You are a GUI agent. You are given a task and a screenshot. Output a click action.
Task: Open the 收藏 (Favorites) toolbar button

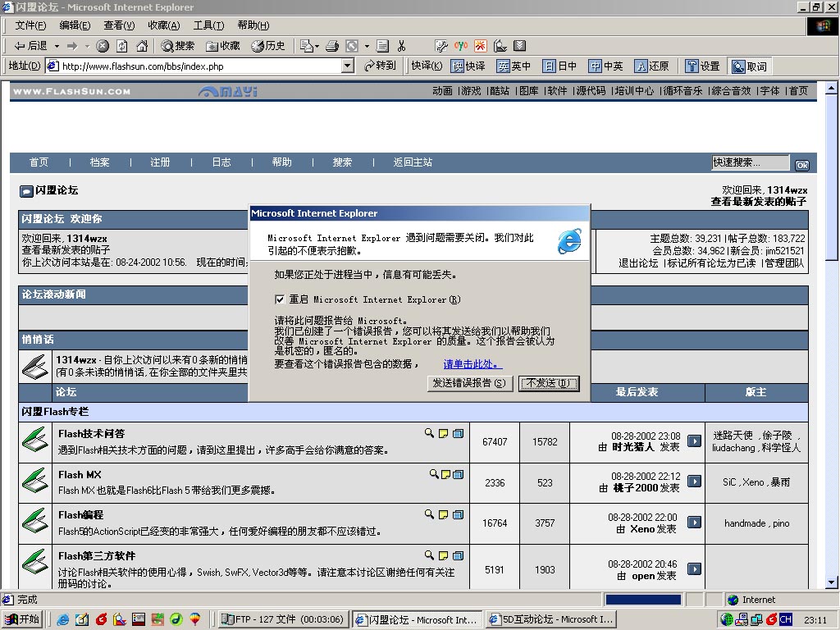223,46
